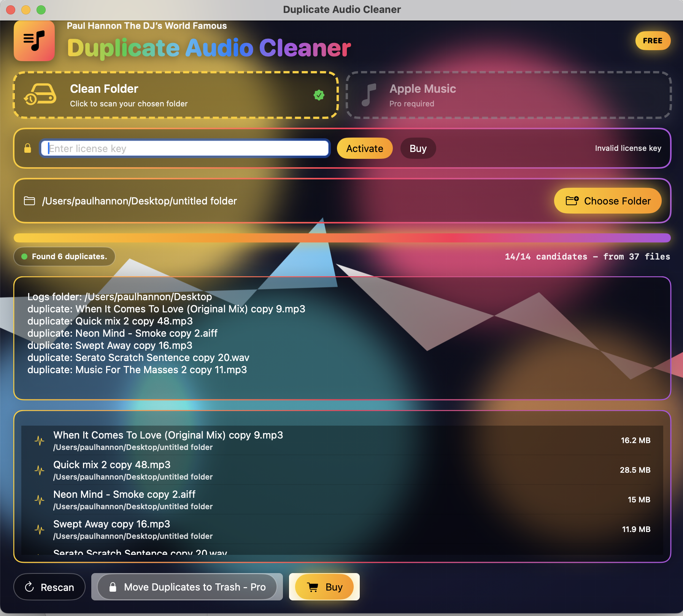Select When It Comes To Love copy 9.mp3 row

[342, 440]
